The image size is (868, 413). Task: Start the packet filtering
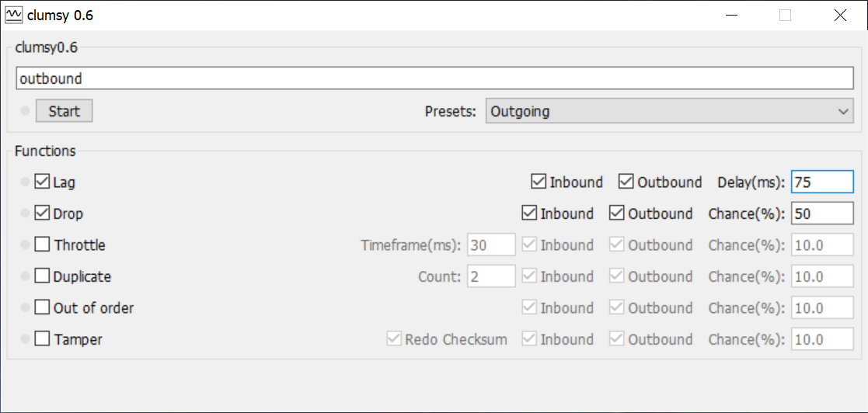[64, 111]
